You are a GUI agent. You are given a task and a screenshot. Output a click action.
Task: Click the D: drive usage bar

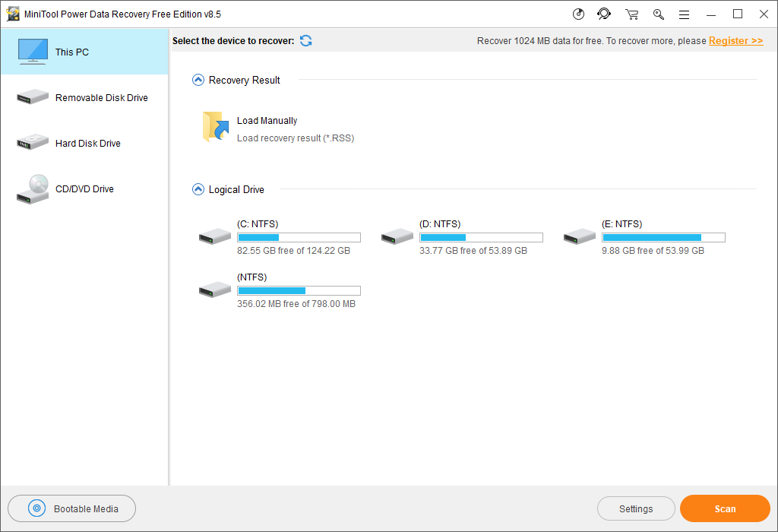click(481, 237)
